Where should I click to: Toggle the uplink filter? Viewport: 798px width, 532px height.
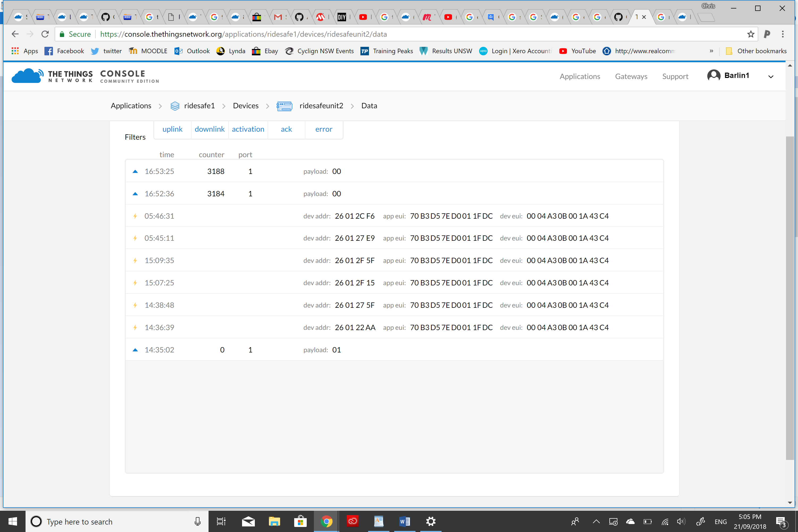(x=172, y=129)
